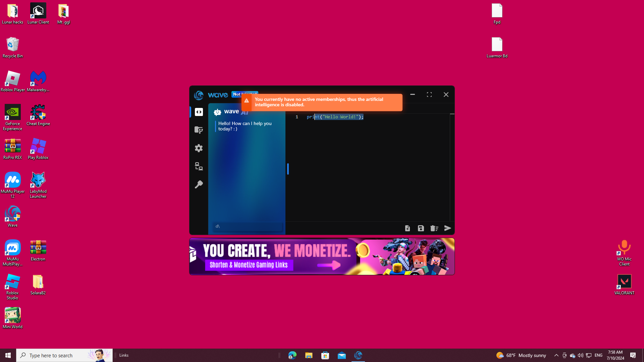The width and height of the screenshot is (644, 362).
Task: Open Wave settings gear
Action: 199,148
